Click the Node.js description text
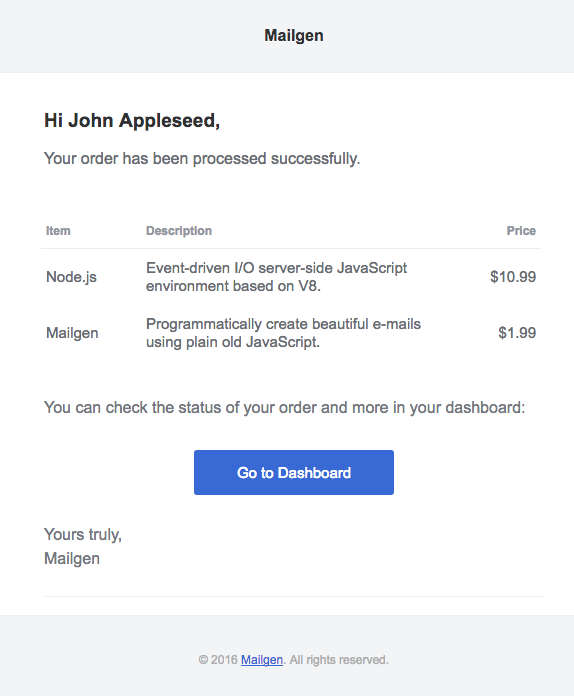 click(277, 277)
